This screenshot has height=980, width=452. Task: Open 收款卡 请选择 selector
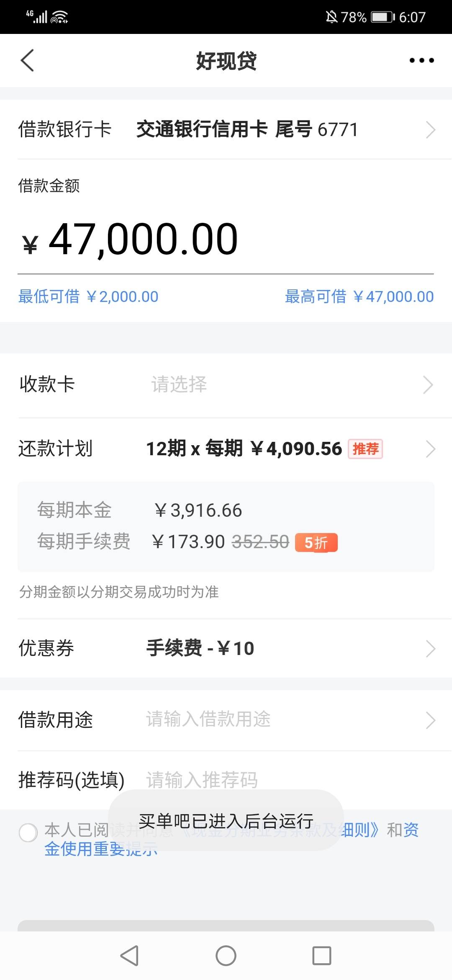click(226, 384)
